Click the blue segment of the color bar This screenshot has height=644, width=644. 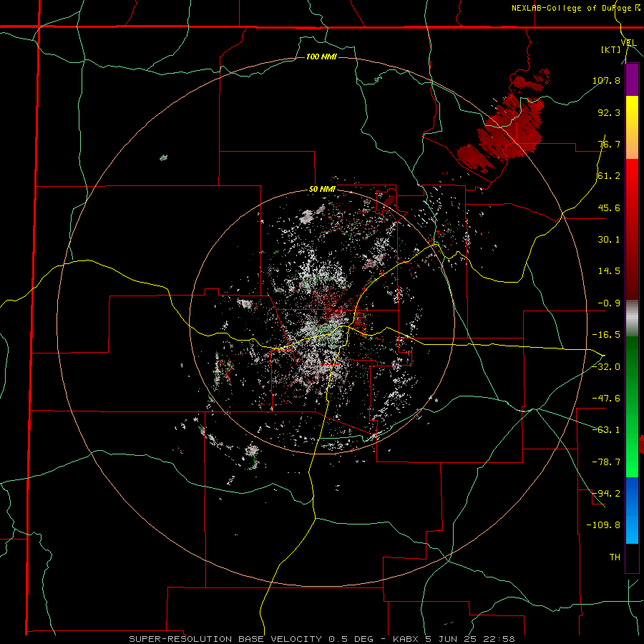632,510
